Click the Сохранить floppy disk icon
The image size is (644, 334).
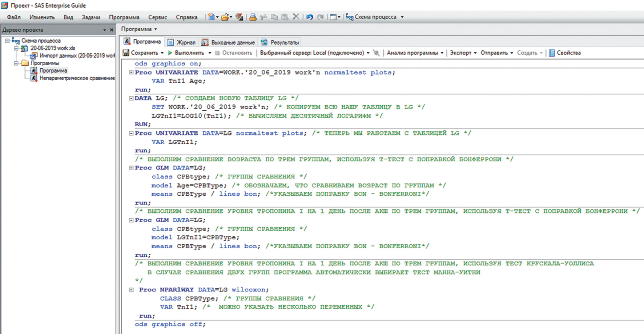pyautogui.click(x=126, y=53)
